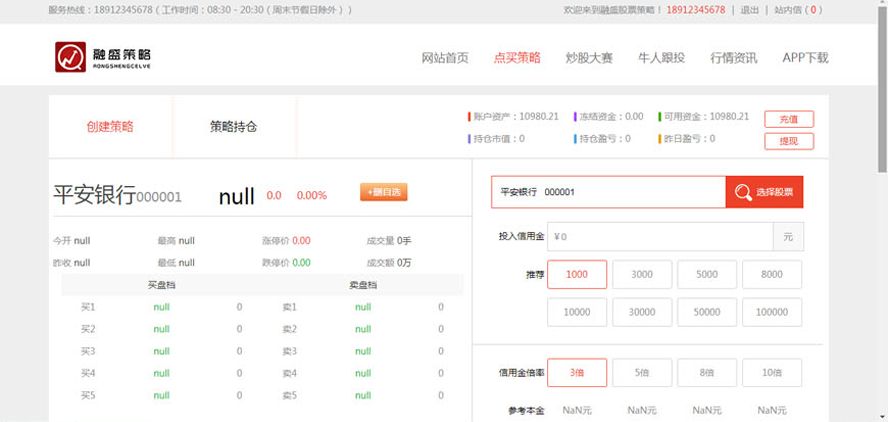
Task: Click the 买1 row label
Action: (88, 307)
